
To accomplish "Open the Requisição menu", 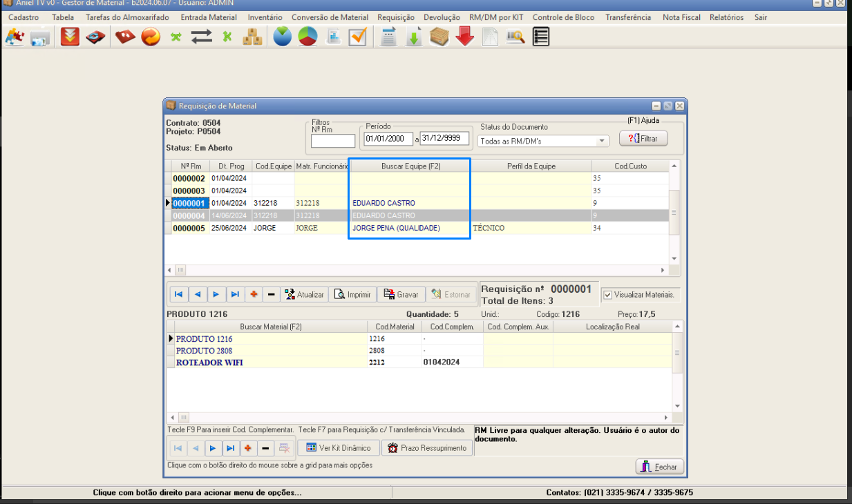I will coord(396,17).
